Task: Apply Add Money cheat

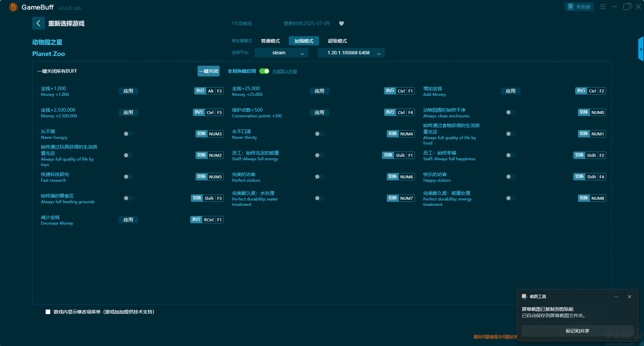Action: [x=511, y=91]
